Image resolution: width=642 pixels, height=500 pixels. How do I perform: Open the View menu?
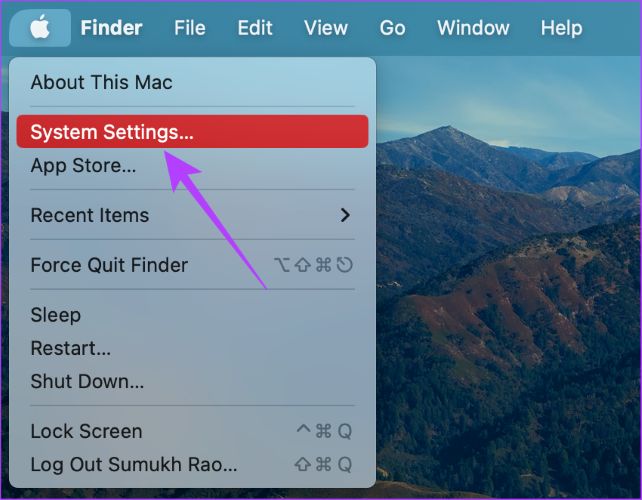coord(325,28)
